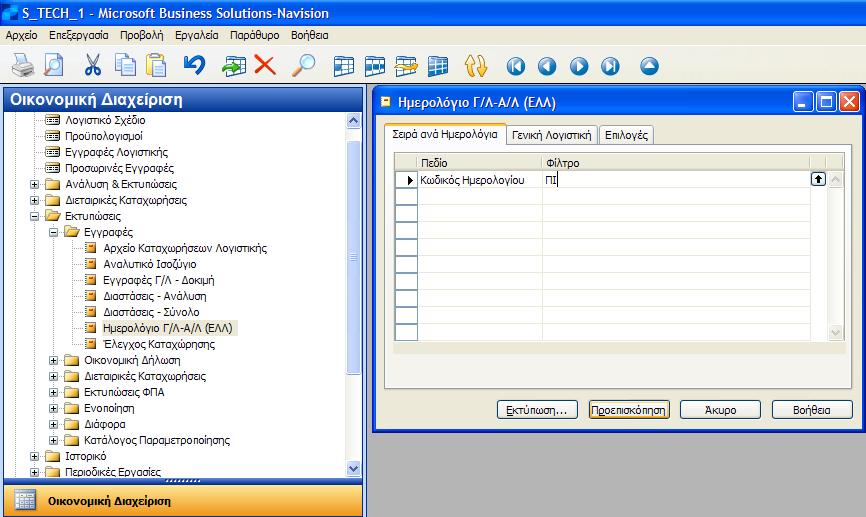Image resolution: width=866 pixels, height=517 pixels.
Task: Click the red X Delete icon
Action: coord(265,66)
